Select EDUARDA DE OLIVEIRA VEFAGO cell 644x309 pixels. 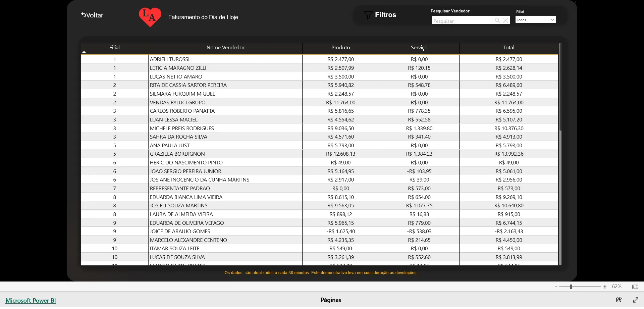pyautogui.click(x=225, y=223)
